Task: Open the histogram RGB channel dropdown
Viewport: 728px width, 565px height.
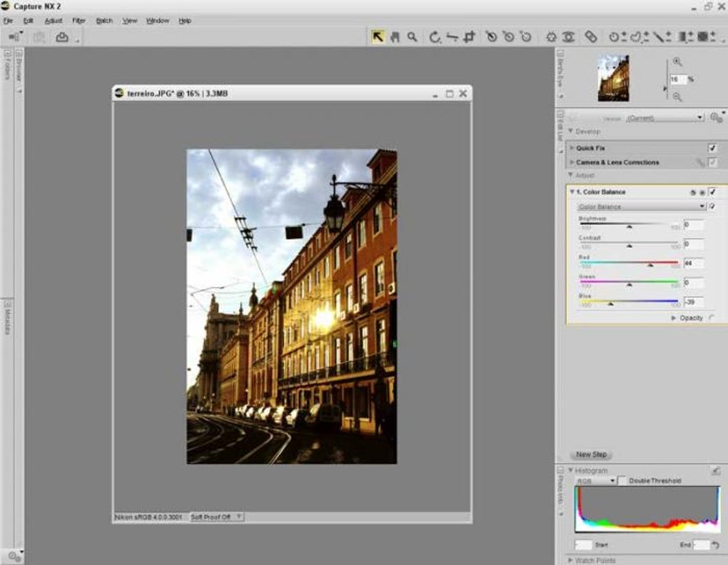Action: pyautogui.click(x=595, y=481)
